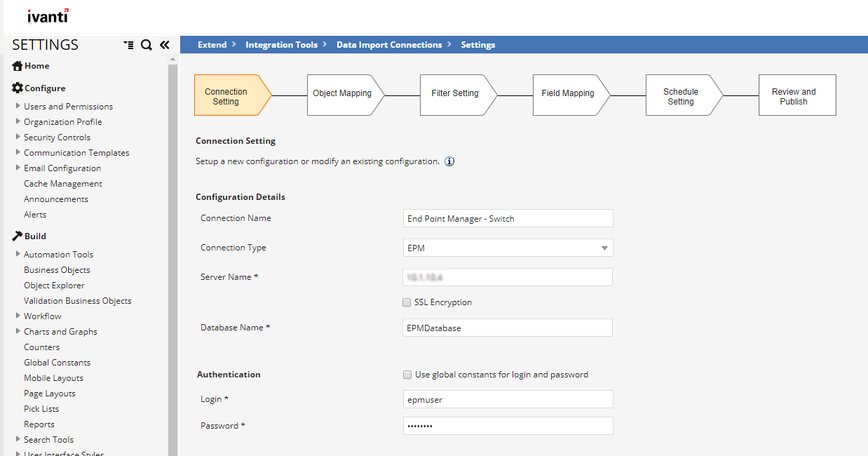
Task: Go to the Object Mapping step
Action: tap(342, 94)
